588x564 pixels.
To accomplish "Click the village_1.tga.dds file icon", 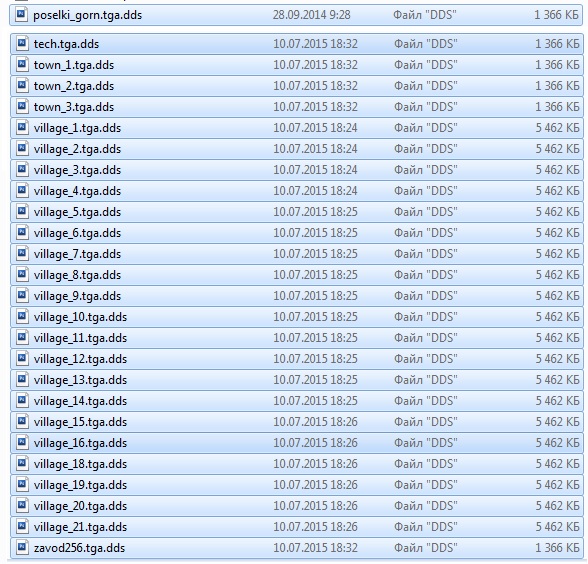I will pyautogui.click(x=22, y=128).
